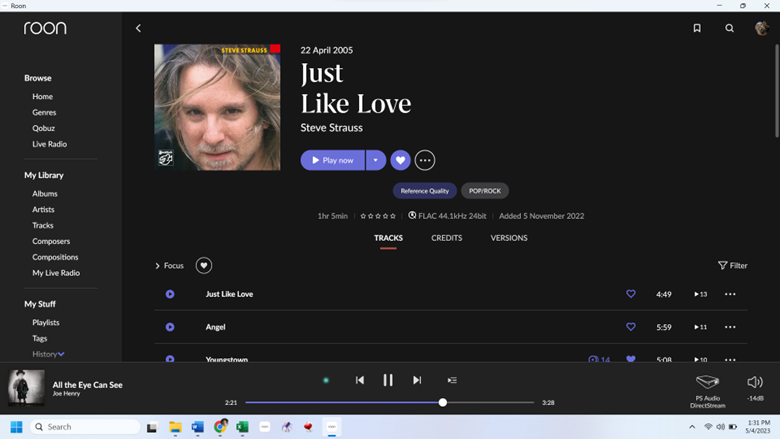Open Playlists under My Stuff
This screenshot has width=780, height=439.
coord(46,323)
